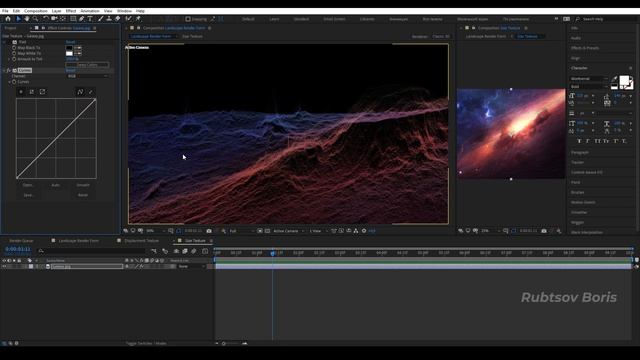
Task: Open the File menu
Action: (5, 11)
